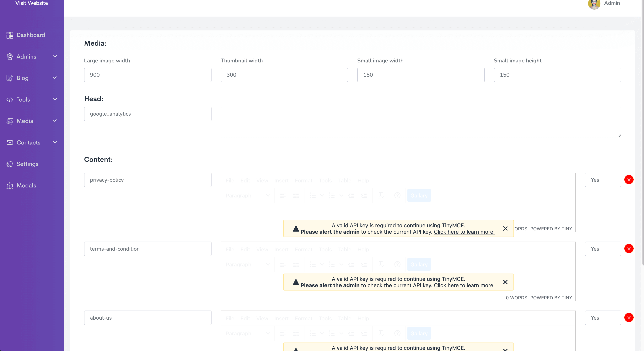This screenshot has width=644, height=351.
Task: Justify text in the terms-and-condition editor
Action: click(x=296, y=264)
